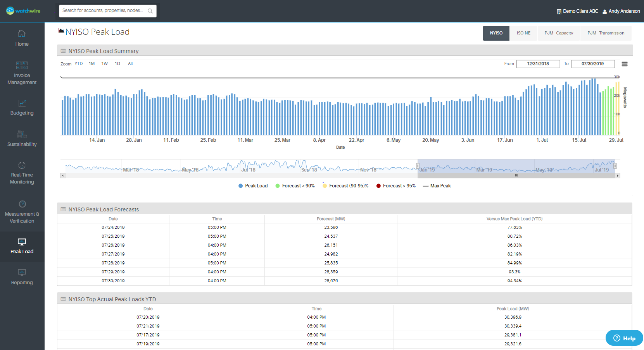This screenshot has height=350, width=644.
Task: Open Real-Time Monitoring page
Action: [x=22, y=173]
